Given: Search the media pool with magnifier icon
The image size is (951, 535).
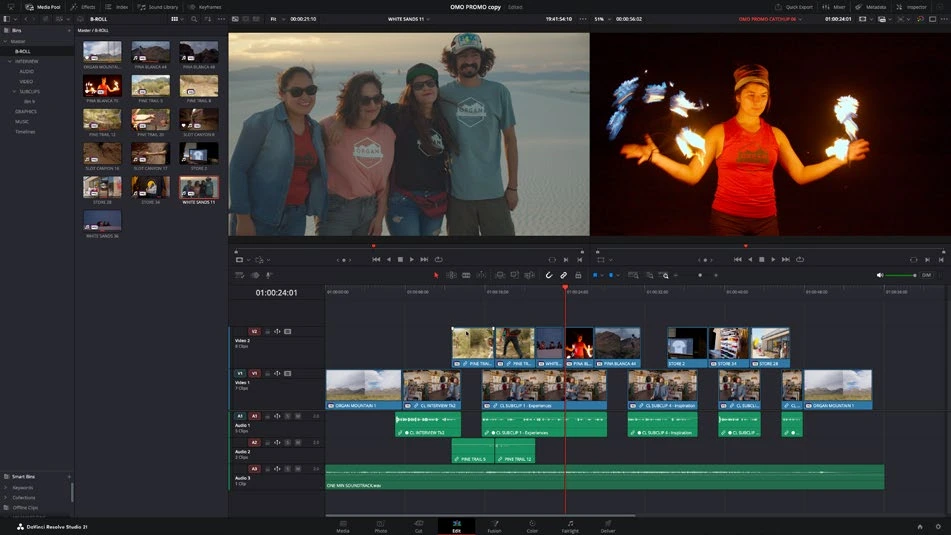Looking at the screenshot, I should click(194, 19).
